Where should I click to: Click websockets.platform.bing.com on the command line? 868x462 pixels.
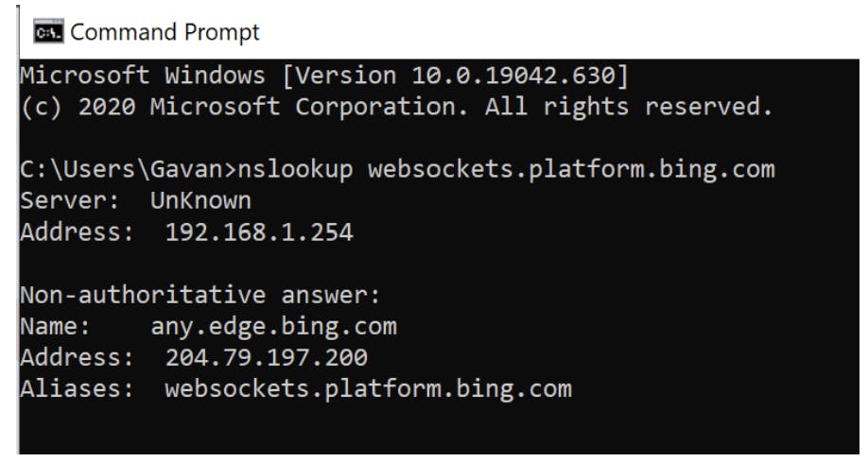click(x=570, y=170)
